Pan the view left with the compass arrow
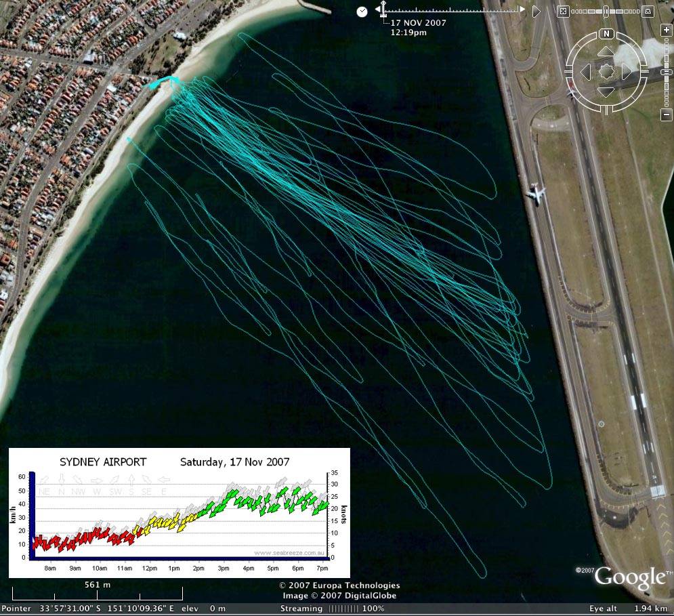 tap(586, 71)
